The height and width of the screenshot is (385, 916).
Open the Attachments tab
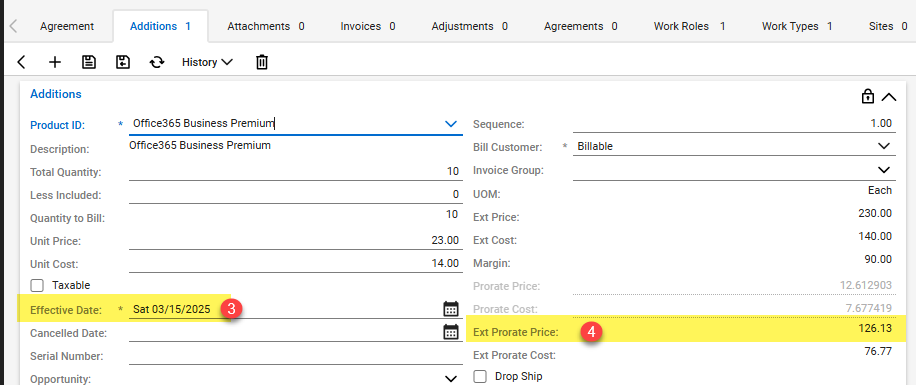point(266,26)
